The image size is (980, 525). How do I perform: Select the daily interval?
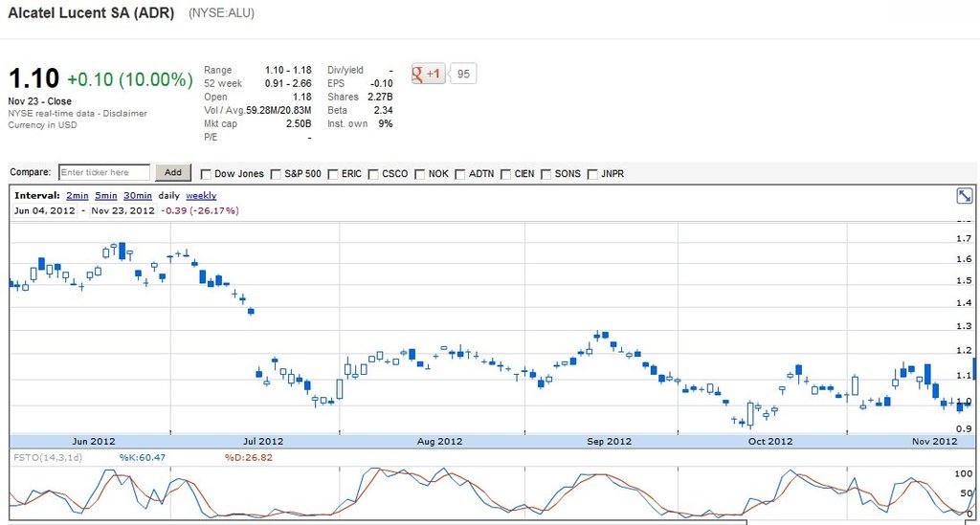(168, 195)
